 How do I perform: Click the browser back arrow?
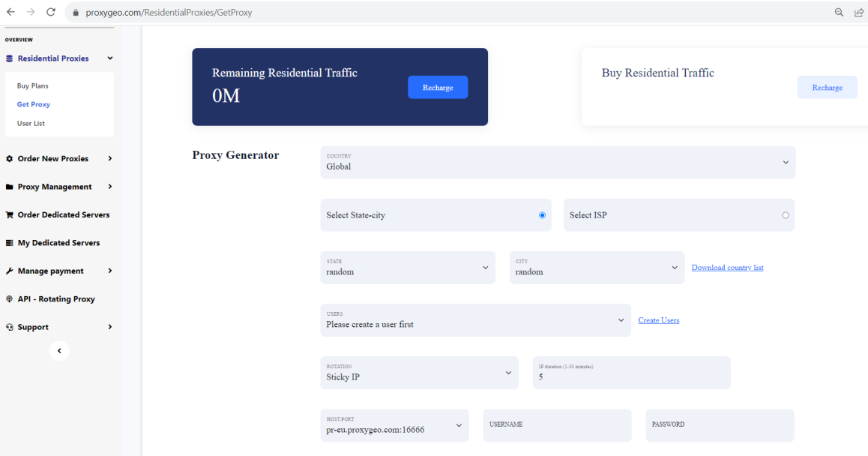pyautogui.click(x=10, y=12)
